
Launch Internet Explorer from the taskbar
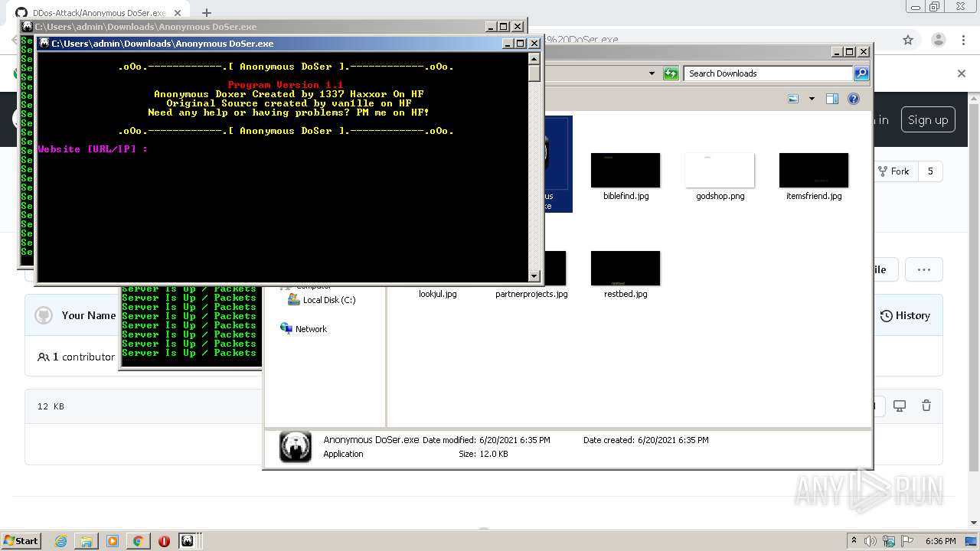(61, 540)
